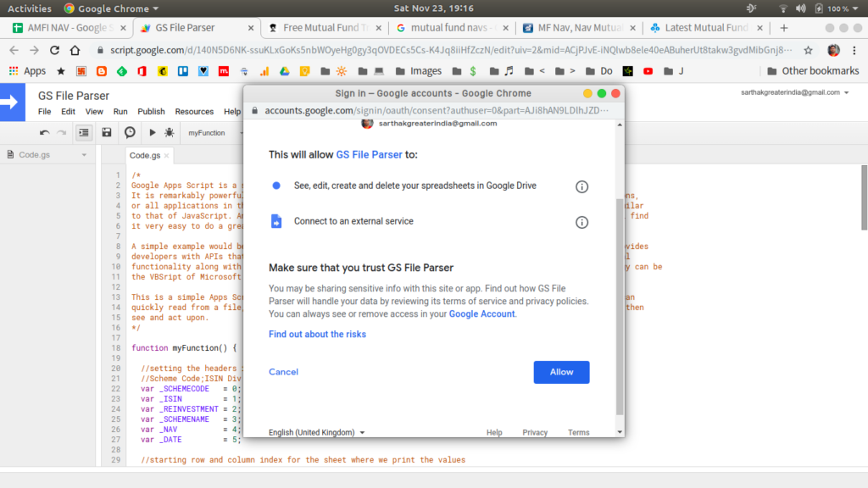This screenshot has height=488, width=868.
Task: Switch to the 'mutual fund navs' Google tab
Action: point(452,28)
